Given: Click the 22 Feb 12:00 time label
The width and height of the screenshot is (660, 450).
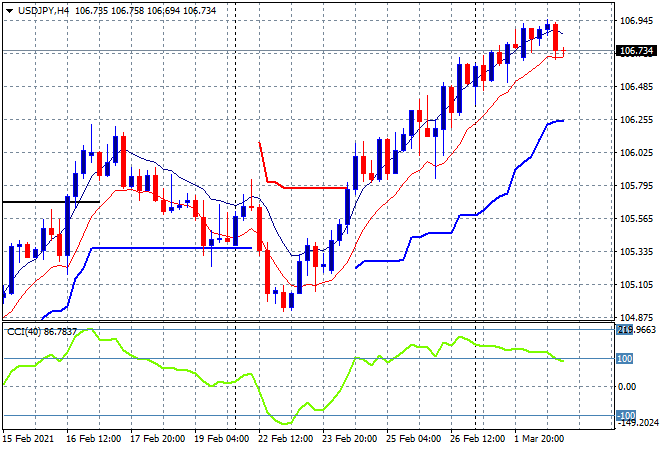Looking at the screenshot, I should click(285, 439).
